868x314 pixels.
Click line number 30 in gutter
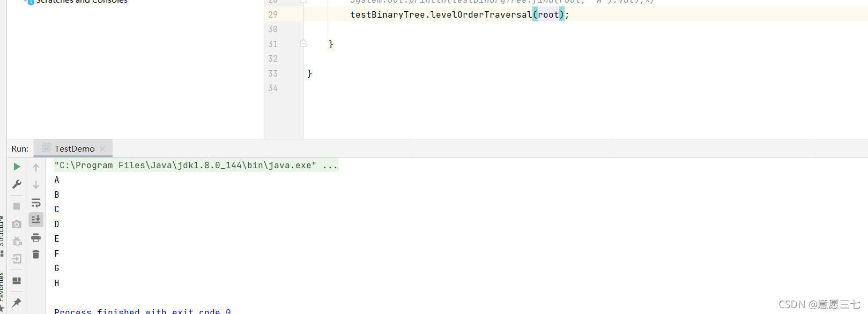point(273,29)
